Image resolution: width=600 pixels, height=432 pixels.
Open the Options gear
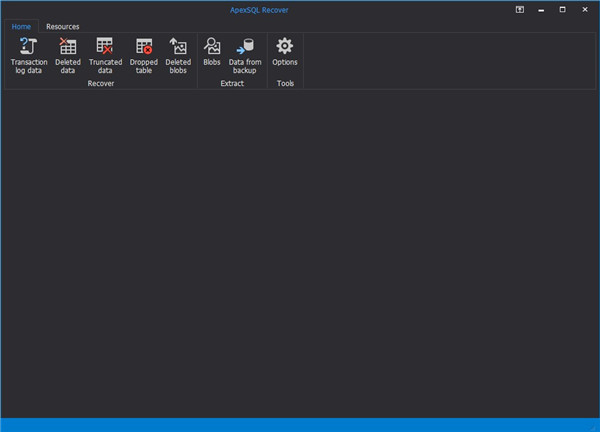pos(285,52)
